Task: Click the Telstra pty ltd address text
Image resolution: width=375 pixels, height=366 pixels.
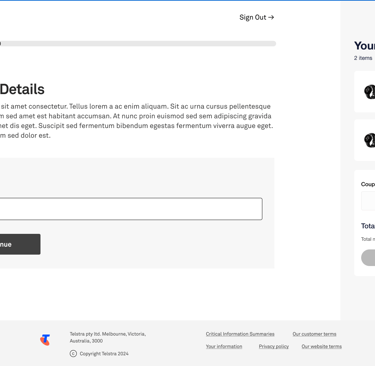Action: tap(108, 337)
